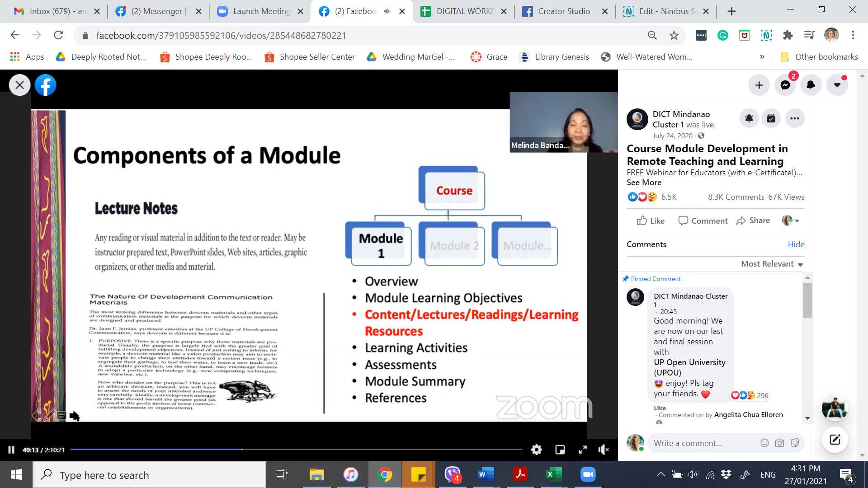
Task: Pause the video playback
Action: point(11,450)
